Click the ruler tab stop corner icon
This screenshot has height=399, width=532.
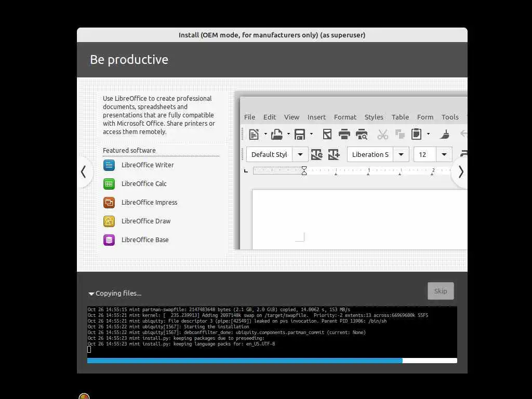pyautogui.click(x=246, y=170)
